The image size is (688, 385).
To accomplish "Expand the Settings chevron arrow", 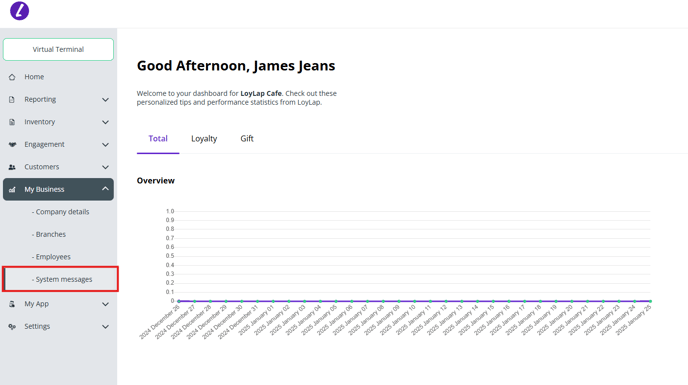I will tap(105, 327).
